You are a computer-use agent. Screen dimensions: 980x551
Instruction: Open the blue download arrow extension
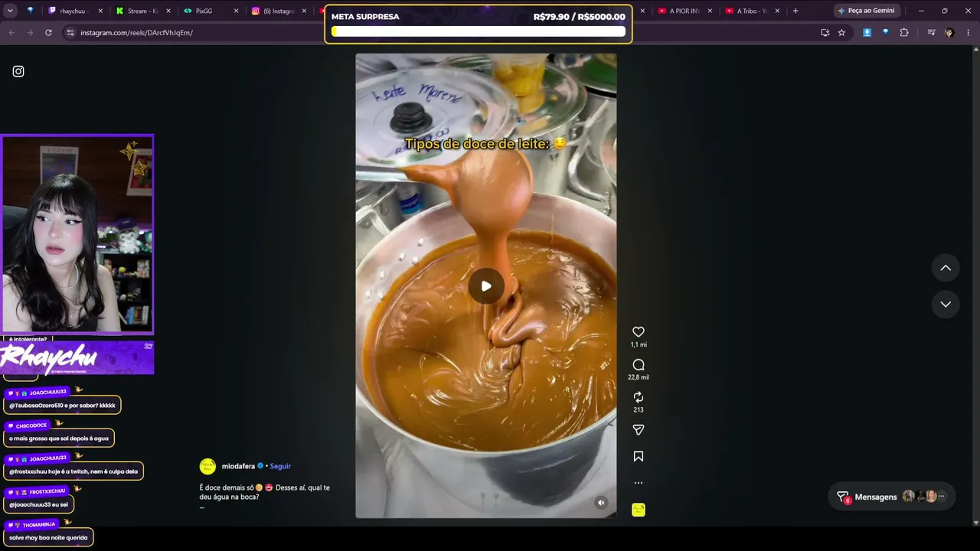point(867,33)
